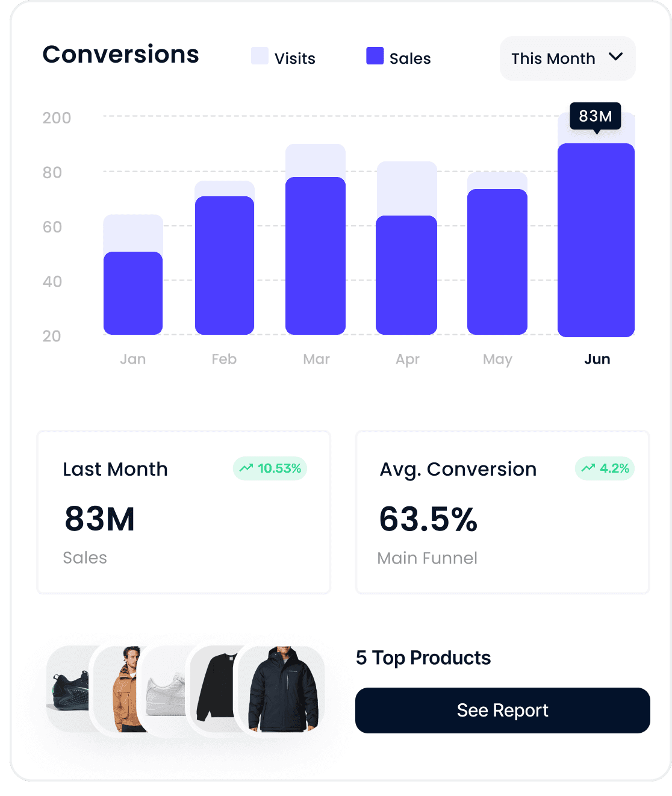Click the 4.2% growth arrow icon
672x796 pixels.
(587, 467)
